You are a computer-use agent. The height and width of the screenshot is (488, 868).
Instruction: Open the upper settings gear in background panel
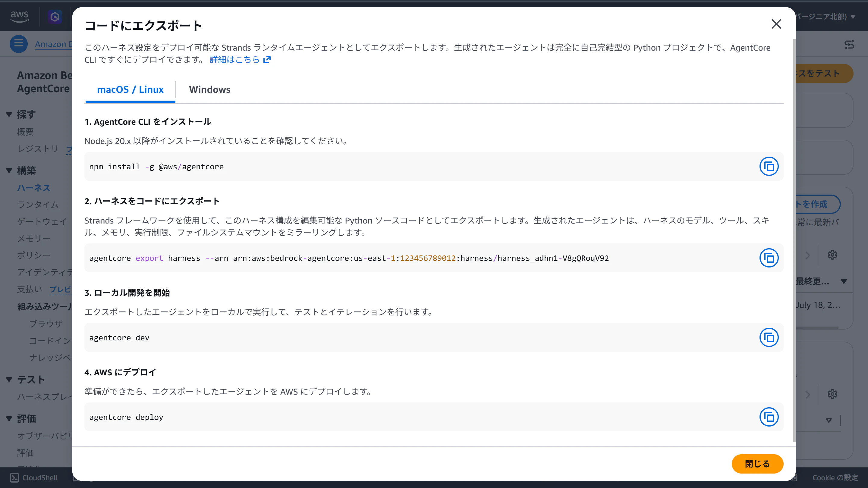click(x=832, y=255)
